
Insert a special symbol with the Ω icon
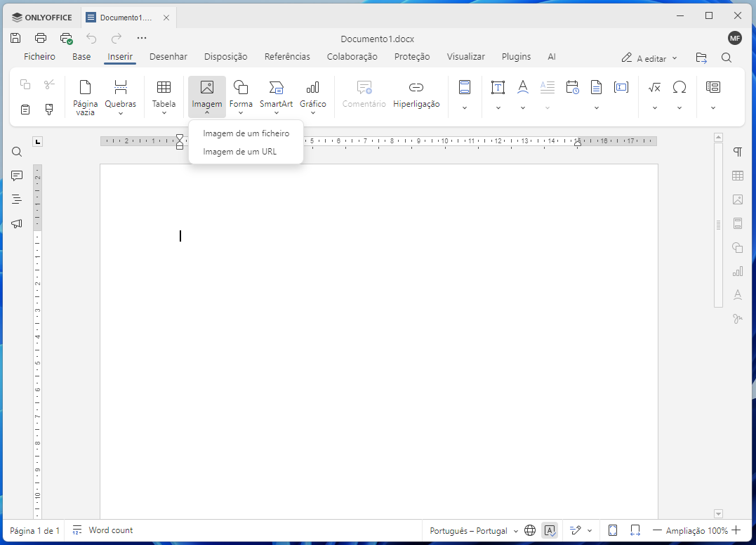click(679, 87)
